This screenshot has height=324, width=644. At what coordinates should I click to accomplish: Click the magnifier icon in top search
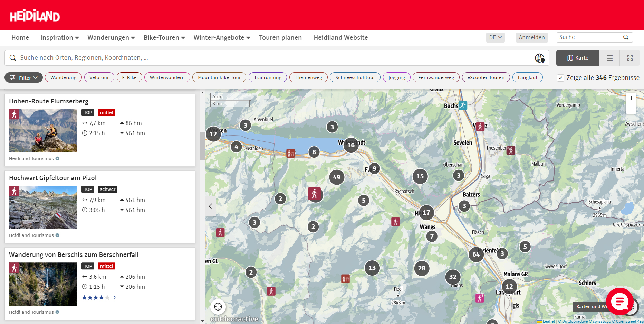tap(626, 37)
